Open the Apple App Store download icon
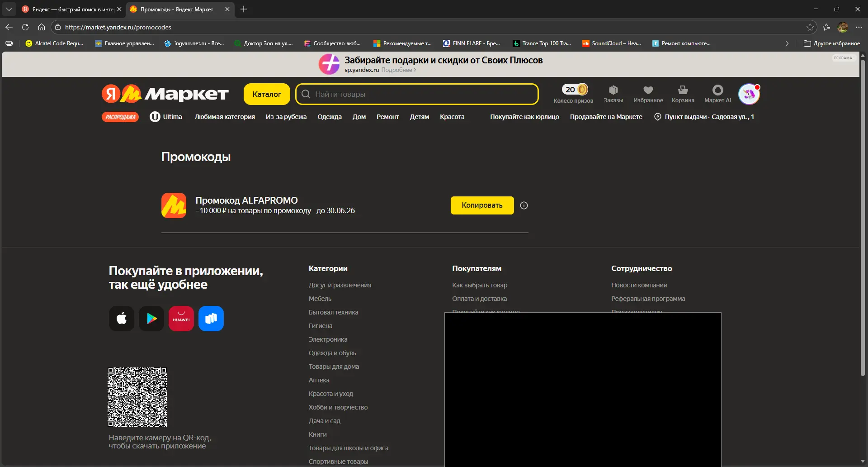The width and height of the screenshot is (868, 467). coord(122,319)
